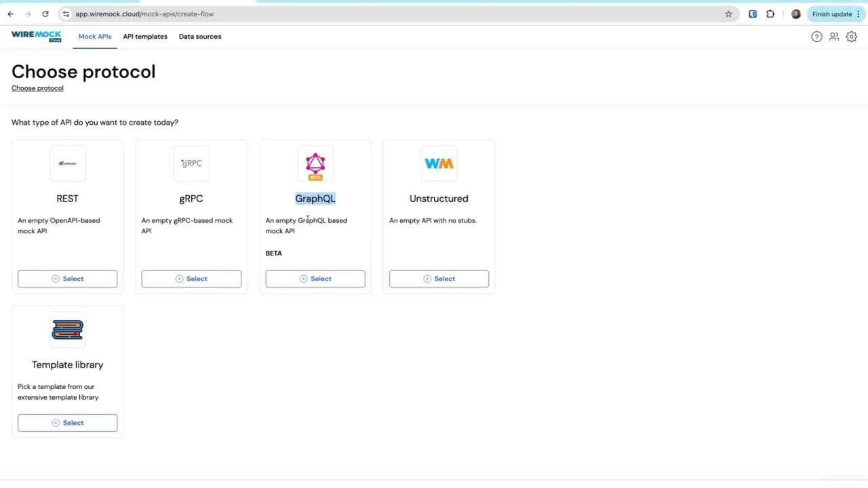Viewport: 868px width, 488px height.
Task: Click "Pick a template from our extensive" description
Action: tap(58, 392)
